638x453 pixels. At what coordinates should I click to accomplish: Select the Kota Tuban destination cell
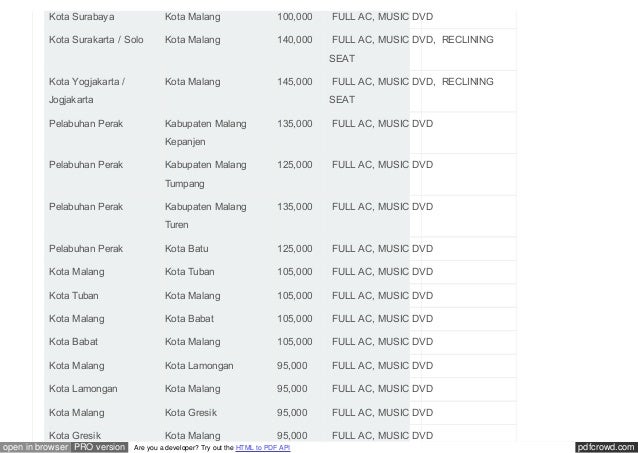190,272
